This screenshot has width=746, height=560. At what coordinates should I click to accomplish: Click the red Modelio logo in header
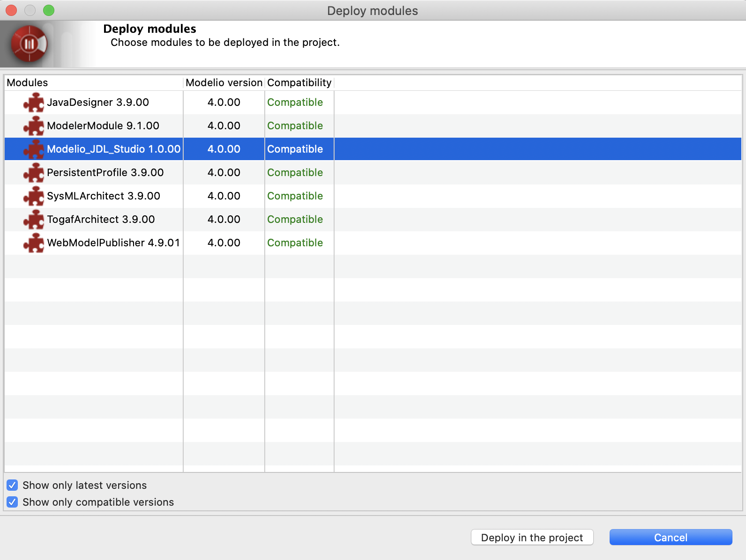[x=29, y=44]
